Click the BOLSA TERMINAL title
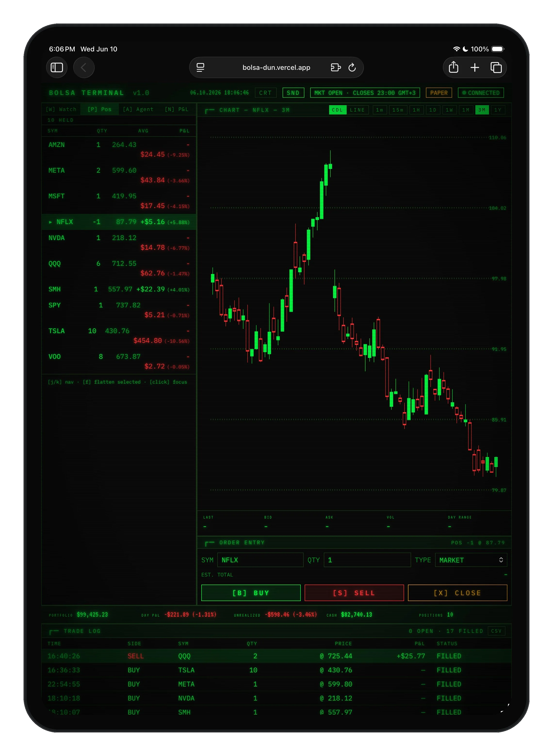Image resolution: width=553 pixels, height=756 pixels. [x=86, y=93]
